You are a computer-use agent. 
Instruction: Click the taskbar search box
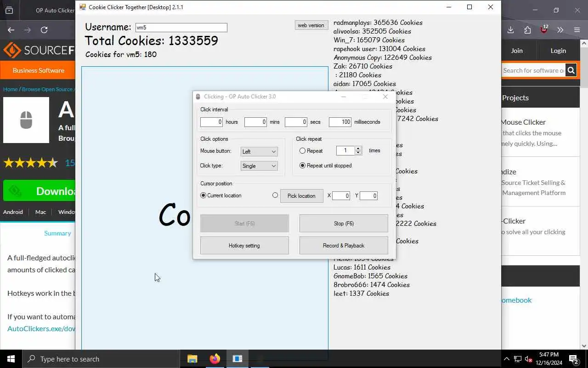point(101,359)
